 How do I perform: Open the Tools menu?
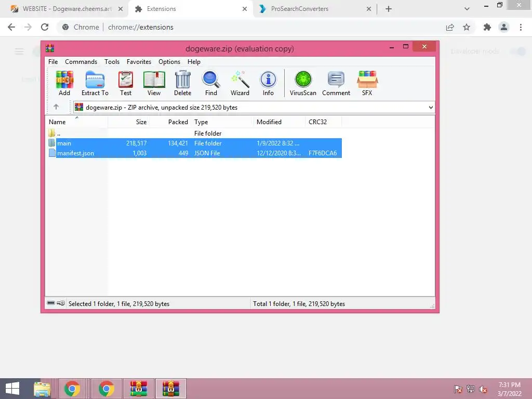tap(112, 62)
